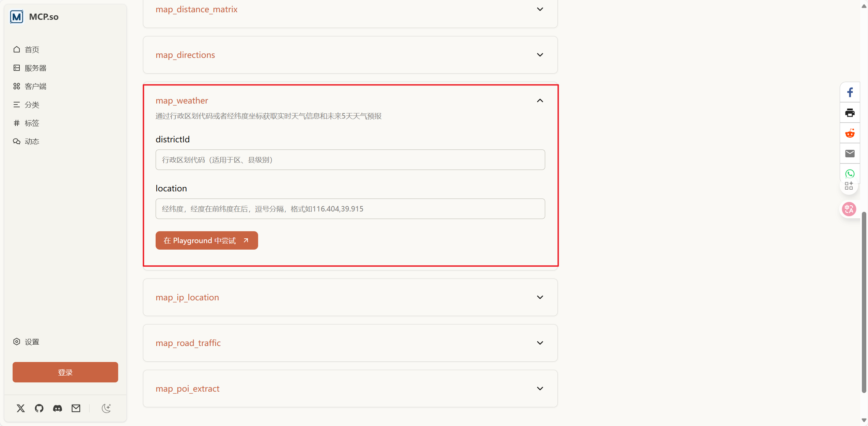Click the 登录 login button
Viewport: 868px width, 426px height.
(x=65, y=372)
